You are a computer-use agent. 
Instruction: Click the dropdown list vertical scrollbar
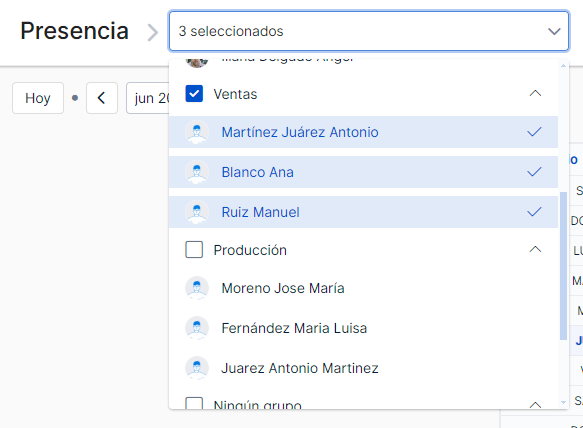pos(563,266)
